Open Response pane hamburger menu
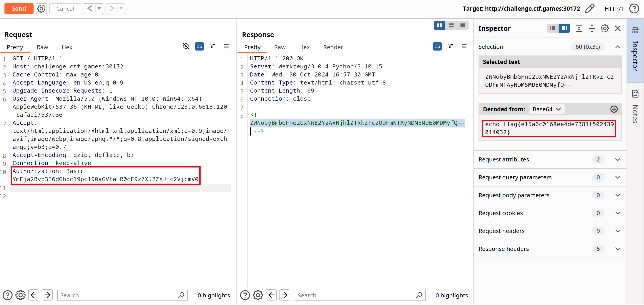 click(464, 46)
